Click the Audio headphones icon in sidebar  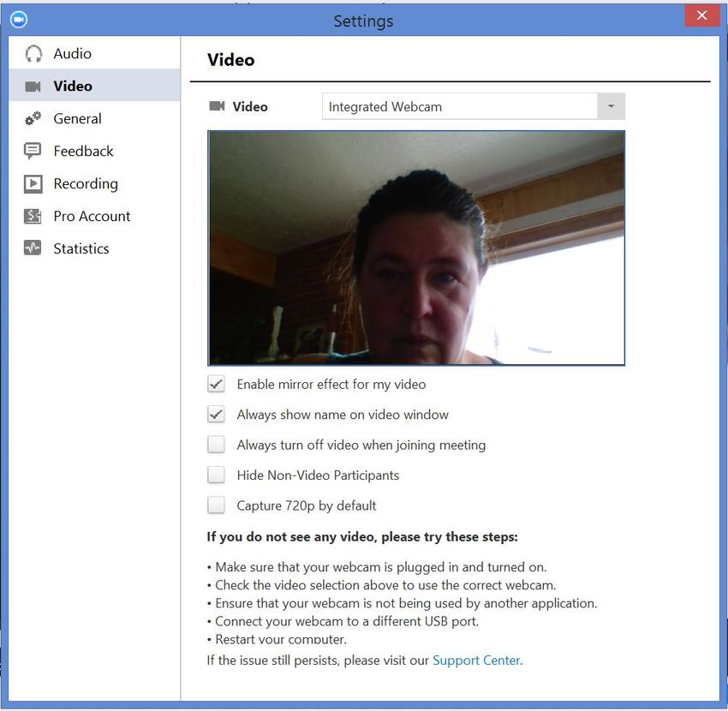tap(33, 54)
